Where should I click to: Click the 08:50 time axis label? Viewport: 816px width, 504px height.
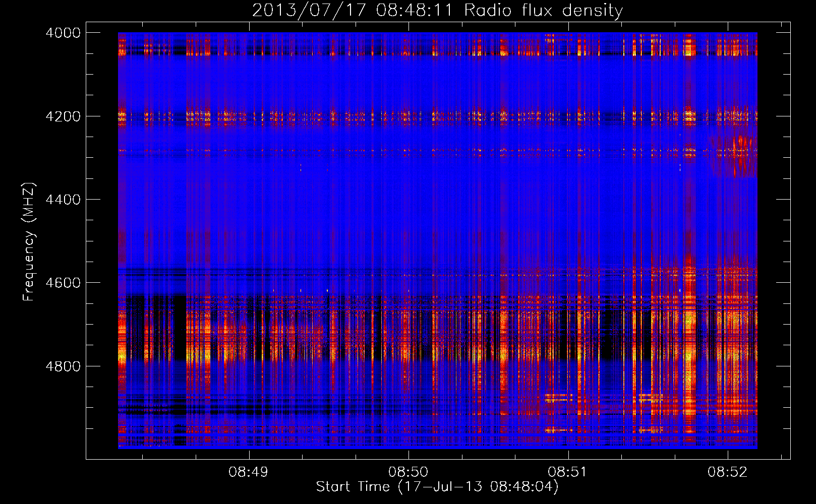pyautogui.click(x=408, y=472)
